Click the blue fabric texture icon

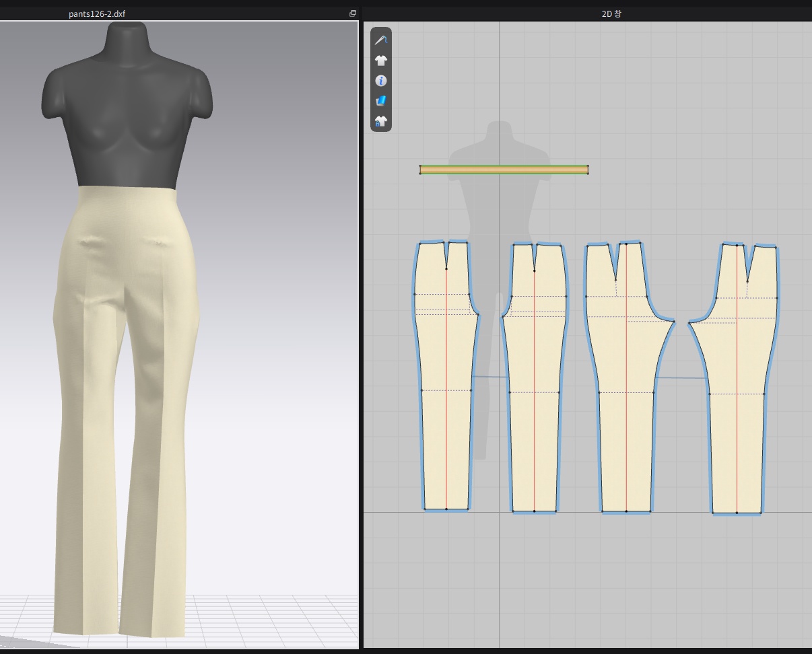(381, 101)
